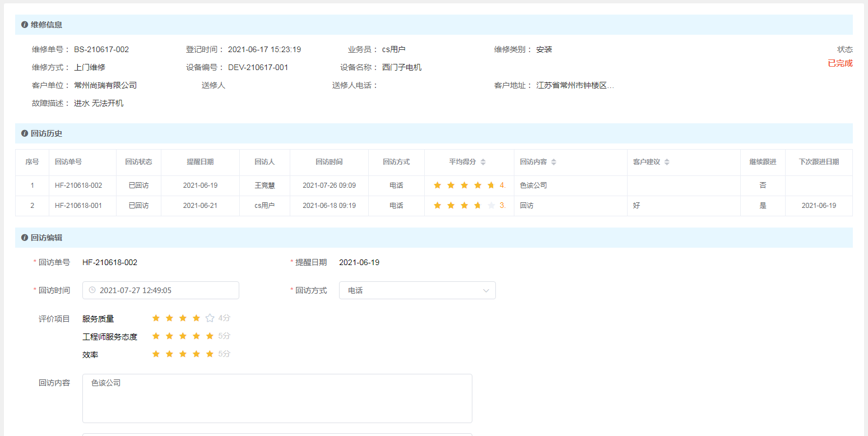This screenshot has width=868, height=436.
Task: Set 服务质量 rating to the fifth star
Action: pos(210,318)
